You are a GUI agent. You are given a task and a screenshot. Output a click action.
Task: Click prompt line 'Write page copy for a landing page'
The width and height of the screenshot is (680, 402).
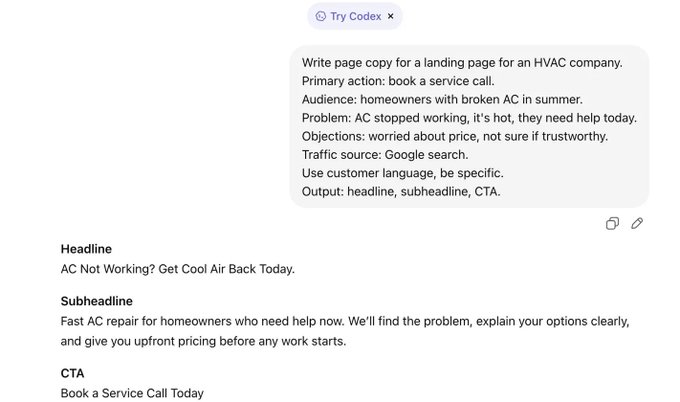(462, 63)
